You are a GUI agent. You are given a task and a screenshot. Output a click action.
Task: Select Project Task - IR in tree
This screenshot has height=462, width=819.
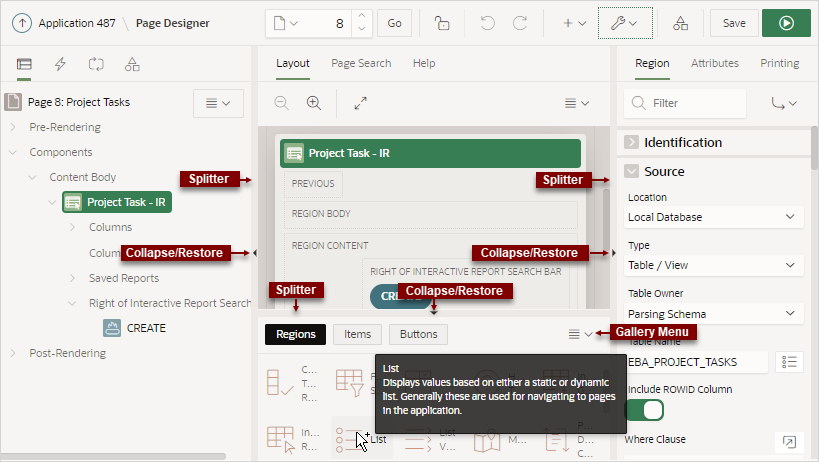[x=117, y=202]
